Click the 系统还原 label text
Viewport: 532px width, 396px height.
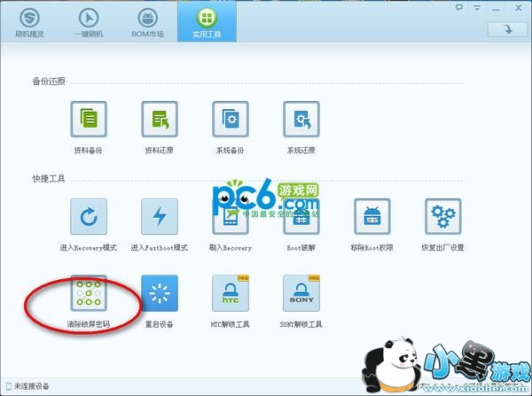(301, 151)
